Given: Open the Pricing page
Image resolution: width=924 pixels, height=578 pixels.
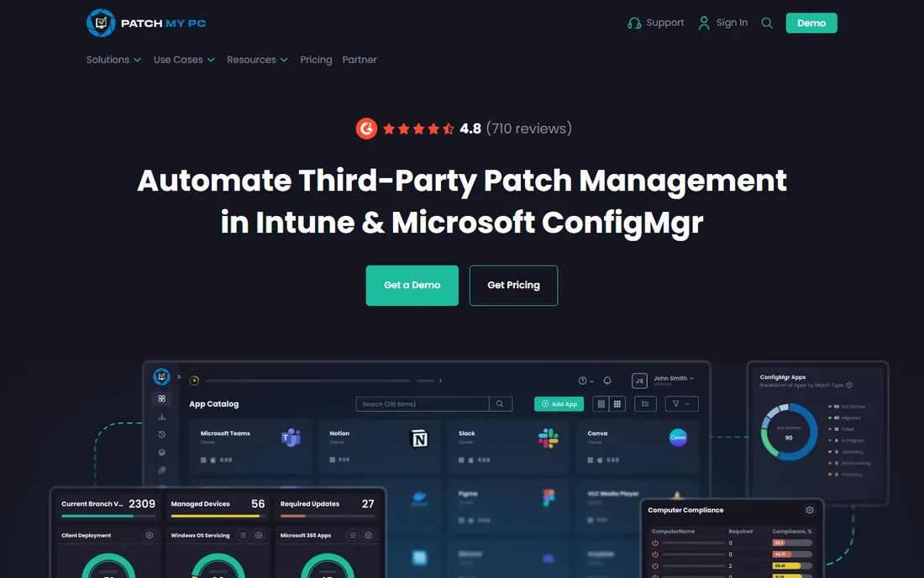Looking at the screenshot, I should (x=316, y=60).
